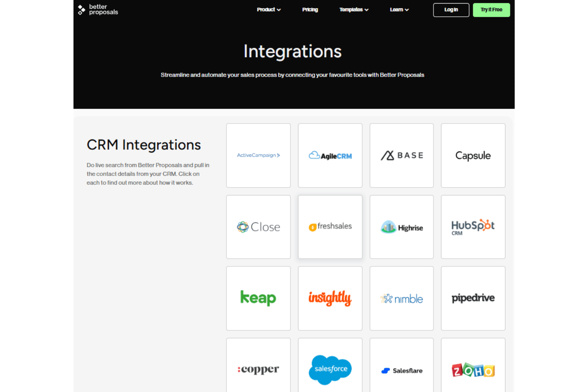
Task: Choose the Nimble integration tile
Action: [x=402, y=298]
